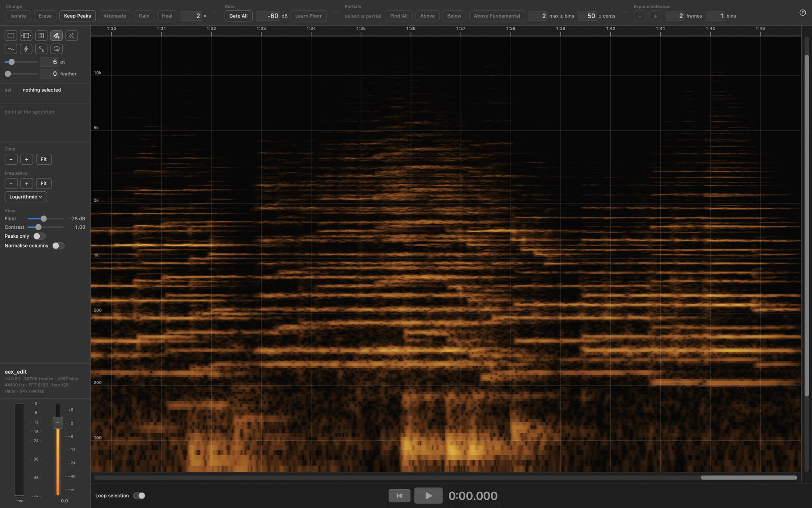Click the Find All partials button
The height and width of the screenshot is (508, 812).
click(399, 16)
